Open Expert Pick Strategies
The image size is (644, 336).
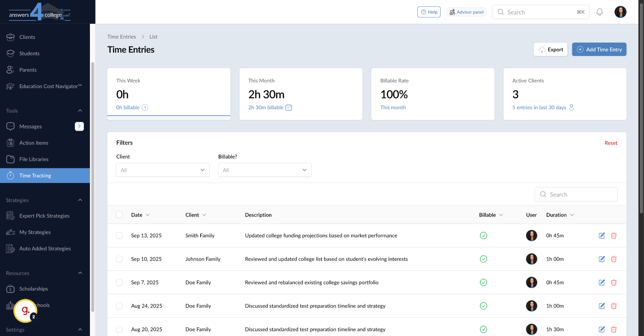(x=44, y=216)
